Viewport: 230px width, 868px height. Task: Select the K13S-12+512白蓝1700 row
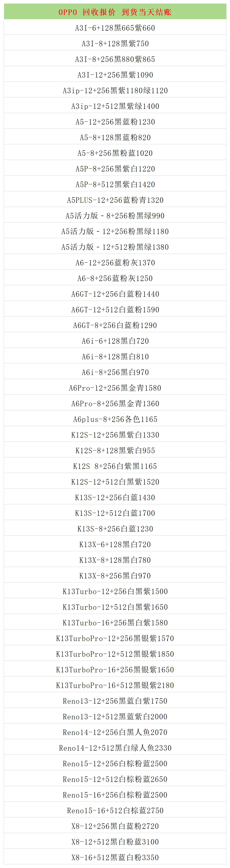(115, 513)
